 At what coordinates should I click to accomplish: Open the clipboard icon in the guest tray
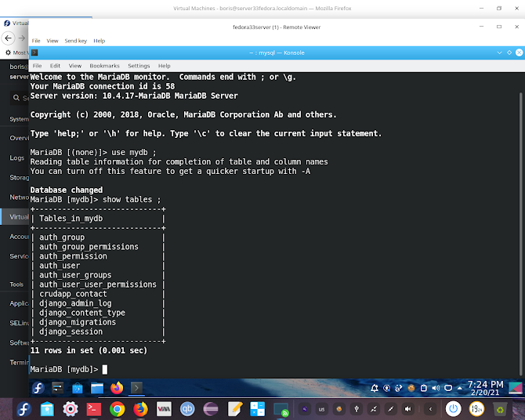pos(424,388)
